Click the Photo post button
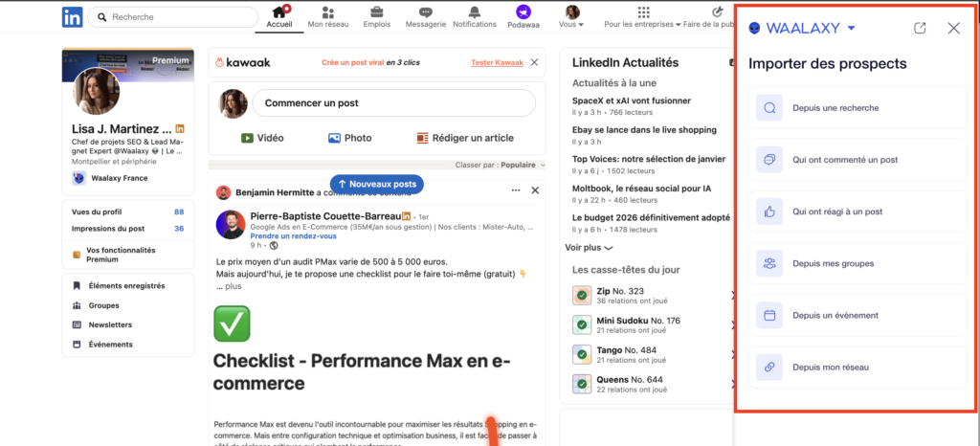Screen dimensions: 980x446 coord(350,138)
